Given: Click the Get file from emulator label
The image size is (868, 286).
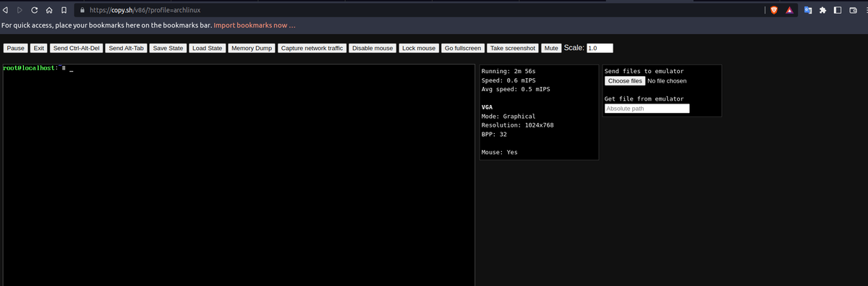Looking at the screenshot, I should tap(644, 98).
